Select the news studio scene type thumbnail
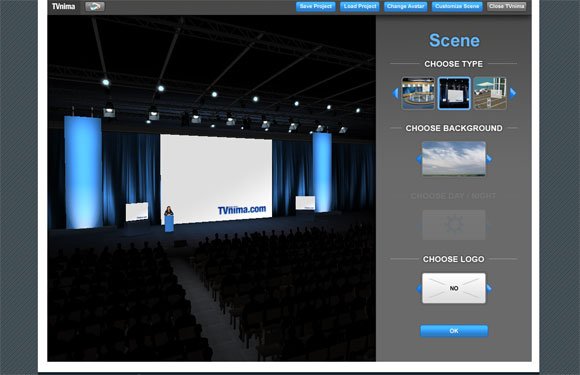Screen dimensions: 580x375 pyautogui.click(x=418, y=93)
